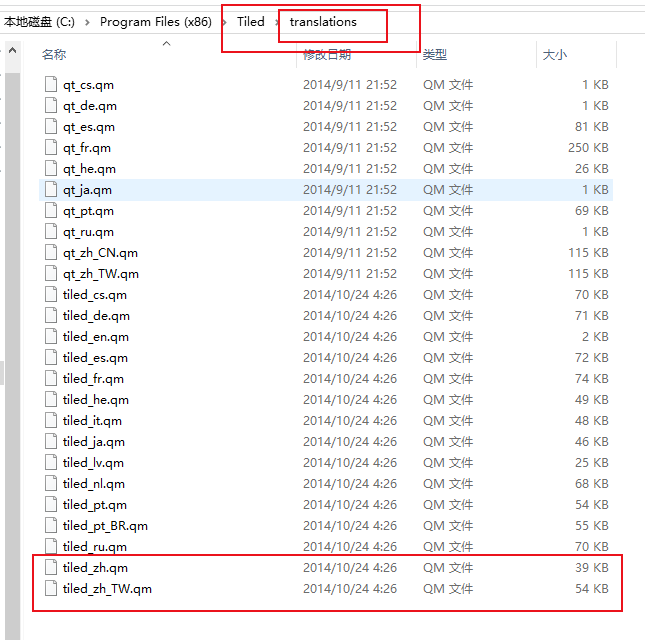Click the file icon of qt_ja.qm
Screen dimensions: 645x640
tap(51, 189)
